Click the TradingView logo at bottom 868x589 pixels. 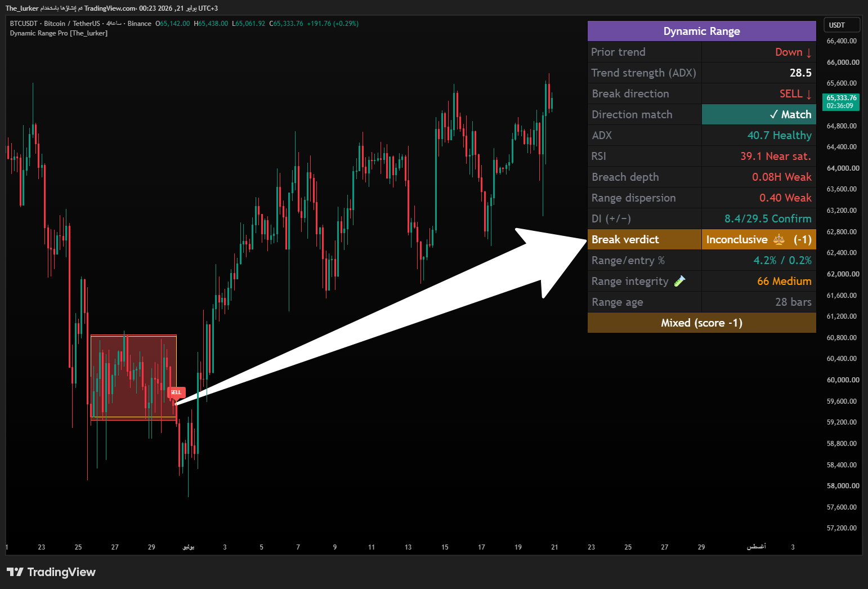point(51,572)
